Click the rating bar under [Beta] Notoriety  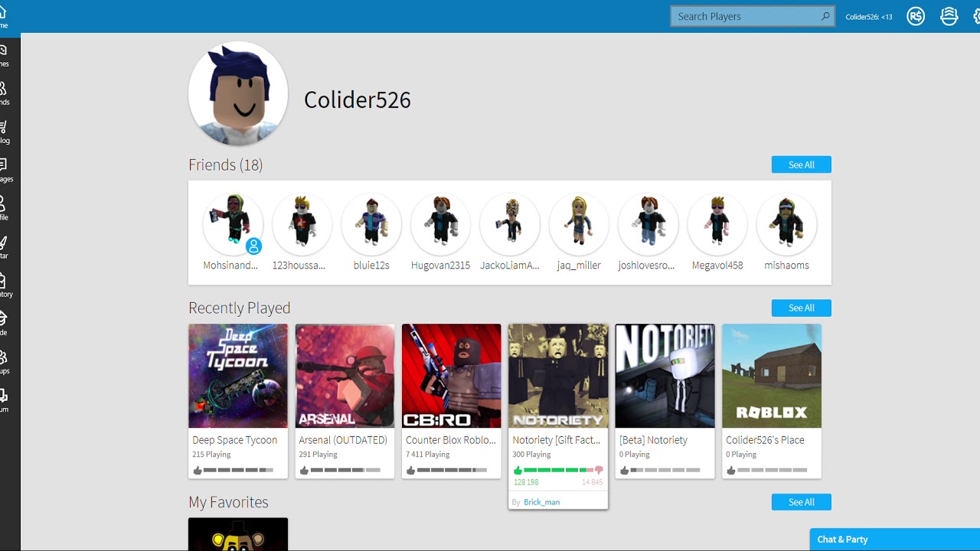[x=665, y=470]
